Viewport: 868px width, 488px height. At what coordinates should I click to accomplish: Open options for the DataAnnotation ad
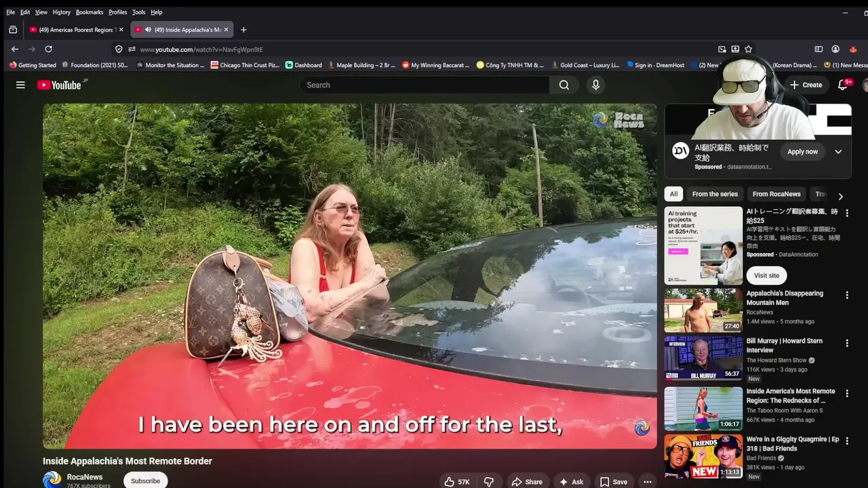(846, 213)
